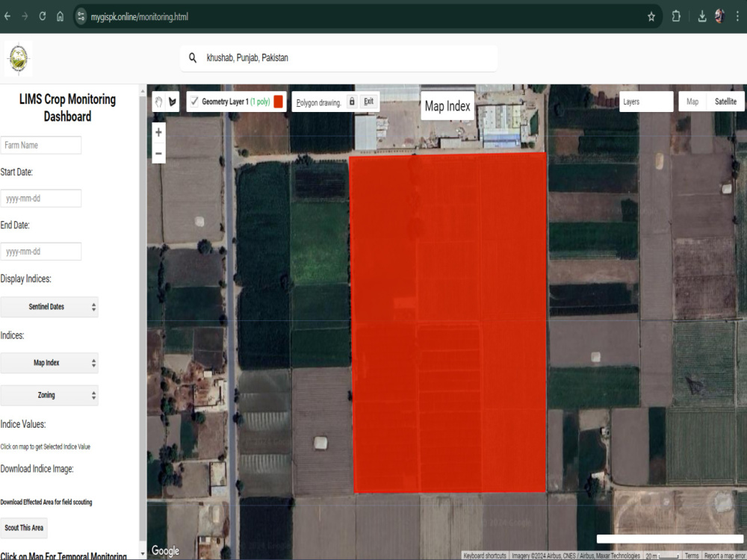Click the lock icon beside Polygon drawing
This screenshot has height=560, width=747.
(352, 102)
